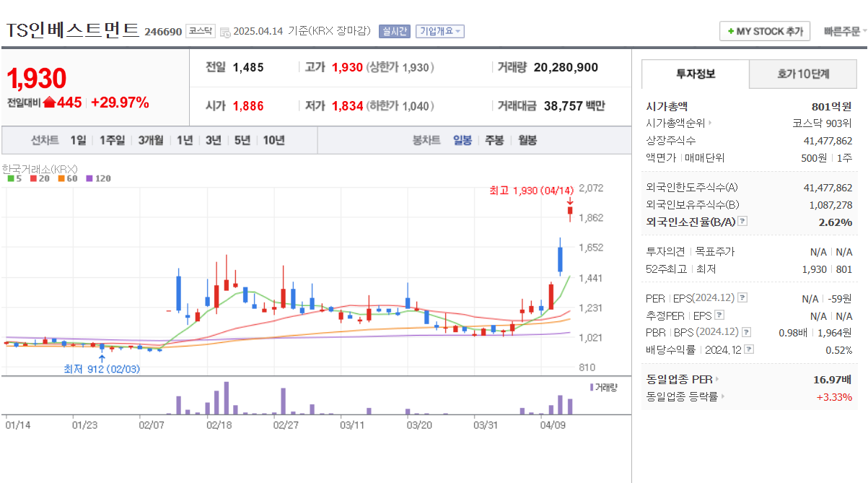Screen dimensions: 868x483
Task: Click the help icon beside 외국인소진율(B/A)
Action: pyautogui.click(x=743, y=222)
